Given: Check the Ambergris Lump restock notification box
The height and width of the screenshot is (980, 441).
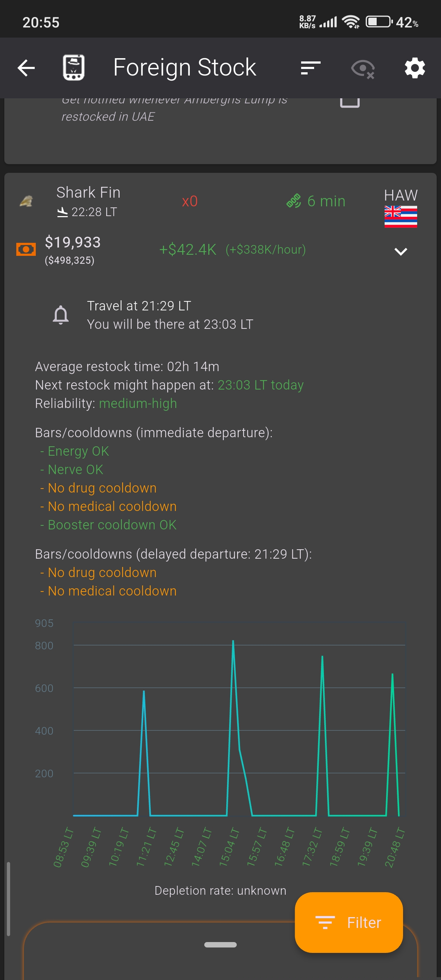Looking at the screenshot, I should pyautogui.click(x=349, y=101).
